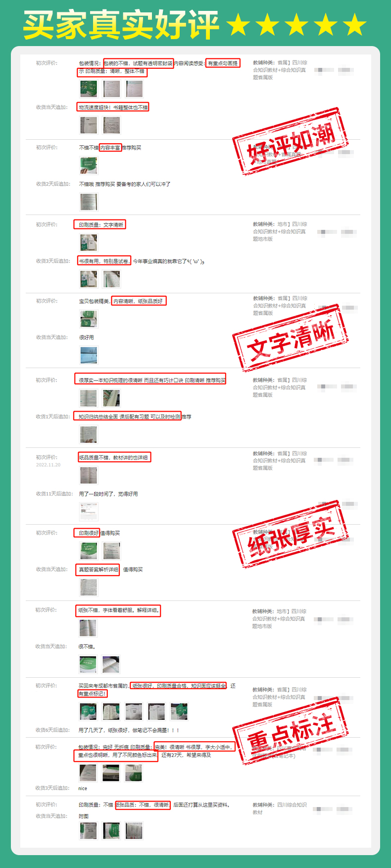Open the photo under 纸张不错，字体看着舒服 review
The image size is (391, 868).
coord(88,628)
